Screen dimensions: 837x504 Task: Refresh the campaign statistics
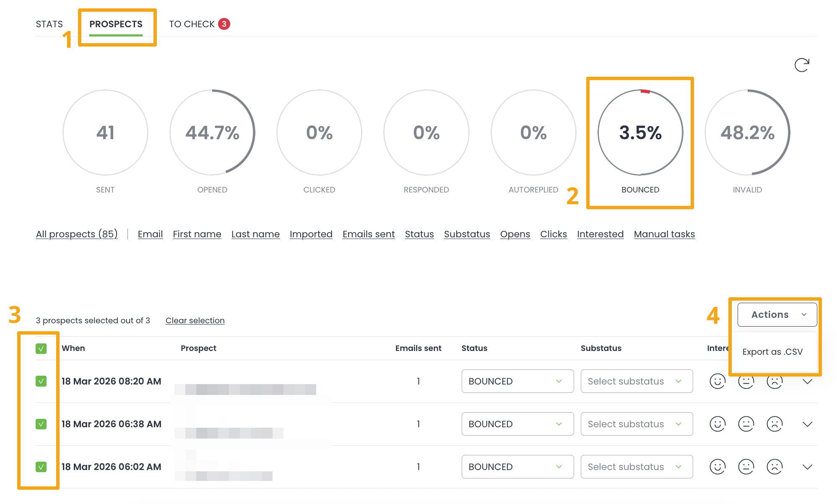801,65
